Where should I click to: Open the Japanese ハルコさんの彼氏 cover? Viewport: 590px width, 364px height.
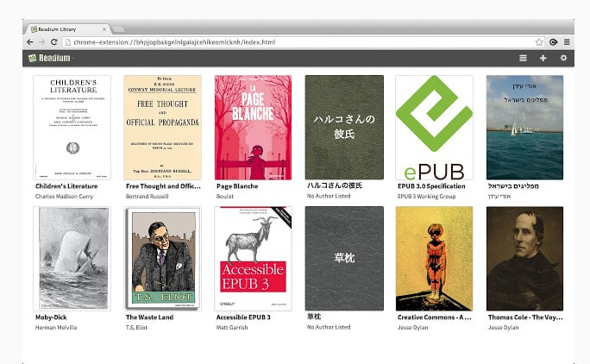[344, 128]
